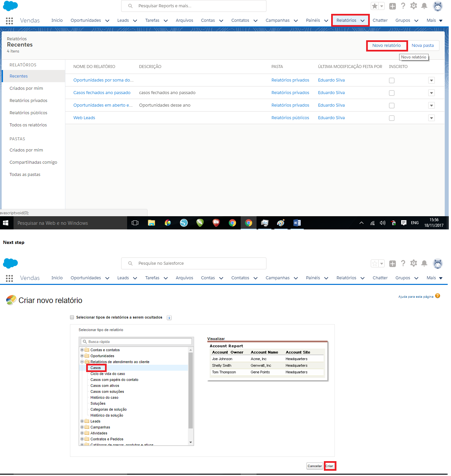Open "Todas as pastas" in the sidebar
Screen dimensions: 451x476
(25, 175)
